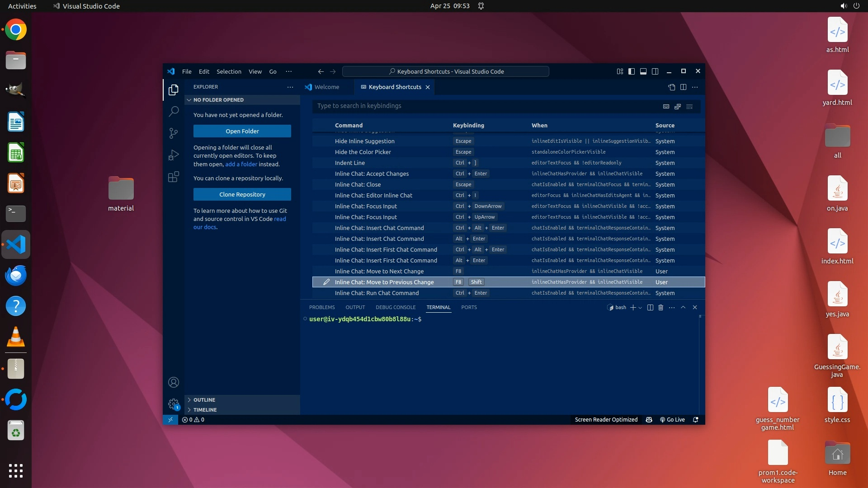This screenshot has height=488, width=868.
Task: Click the add a folder link
Action: [241, 164]
